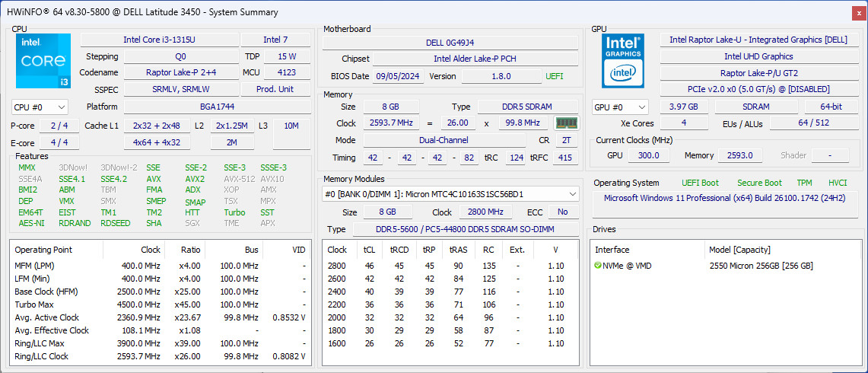Click the HVCI label
The height and width of the screenshot is (373, 868).
click(x=838, y=183)
